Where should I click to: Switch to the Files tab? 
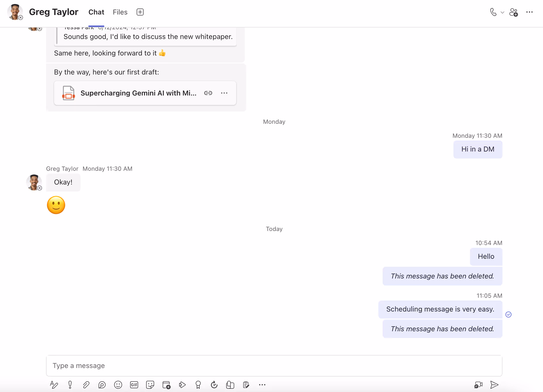(x=120, y=12)
